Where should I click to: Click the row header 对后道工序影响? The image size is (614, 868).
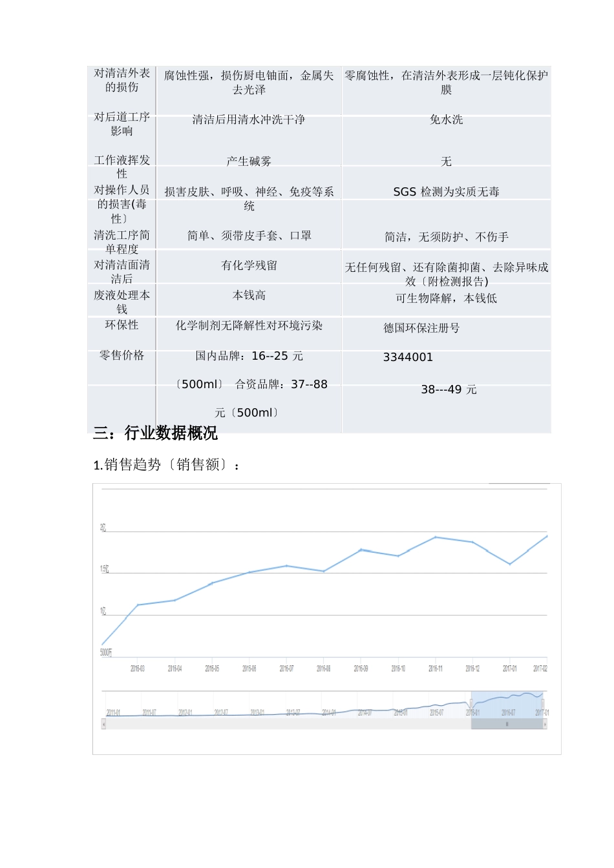point(122,124)
